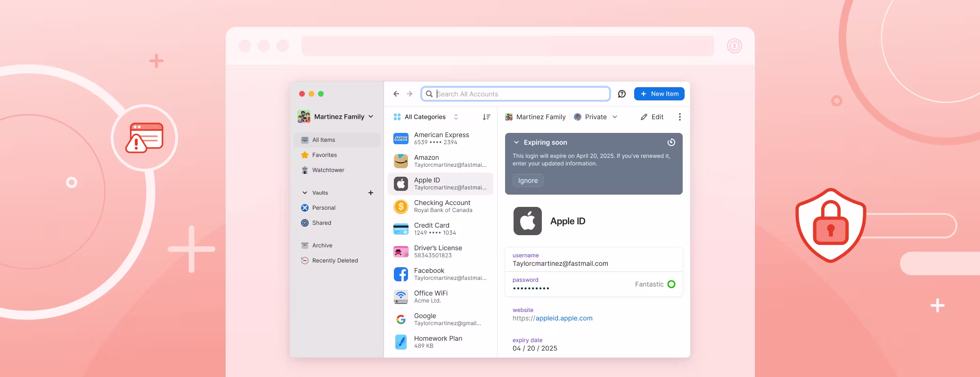This screenshot has width=980, height=377.
Task: Click the Watchtower tower icon
Action: [305, 170]
